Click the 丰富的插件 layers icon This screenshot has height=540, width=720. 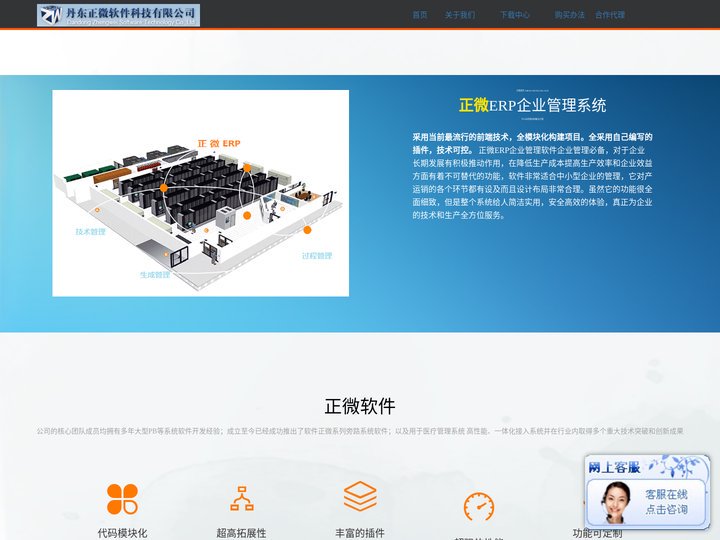point(360,496)
